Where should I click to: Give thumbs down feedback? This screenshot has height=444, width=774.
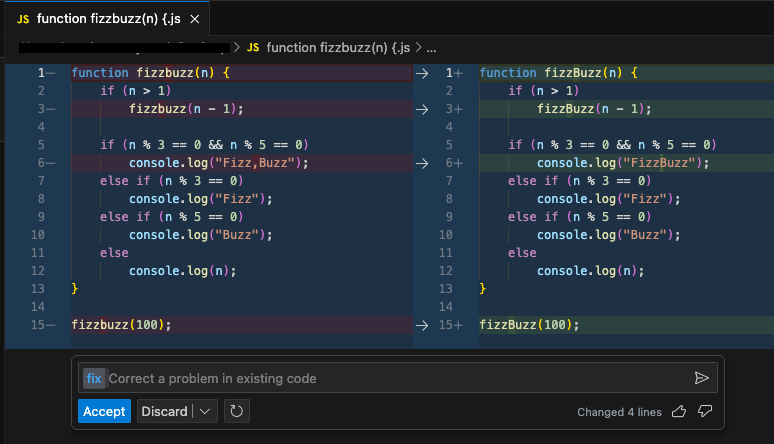tap(705, 411)
